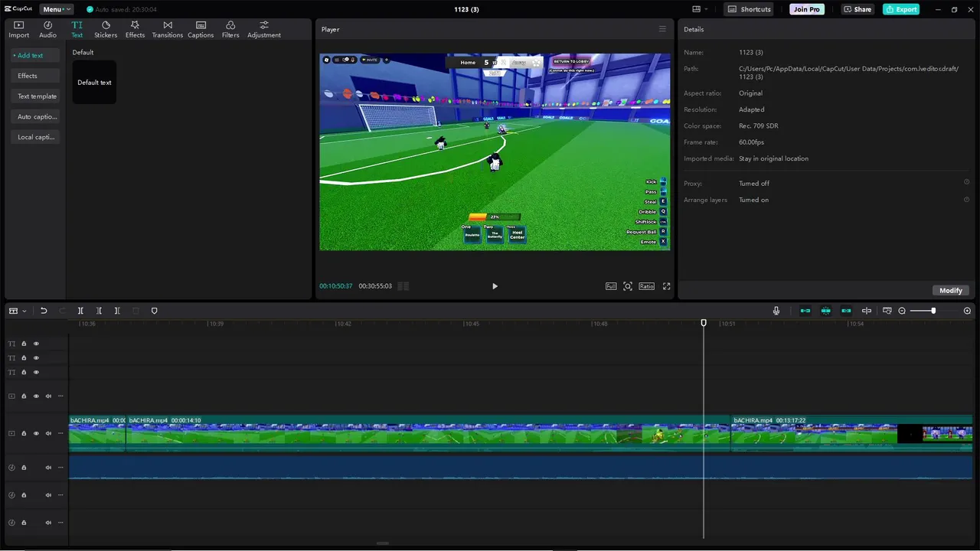Start voiceover recording with microphone icon
980x551 pixels.
[776, 311]
